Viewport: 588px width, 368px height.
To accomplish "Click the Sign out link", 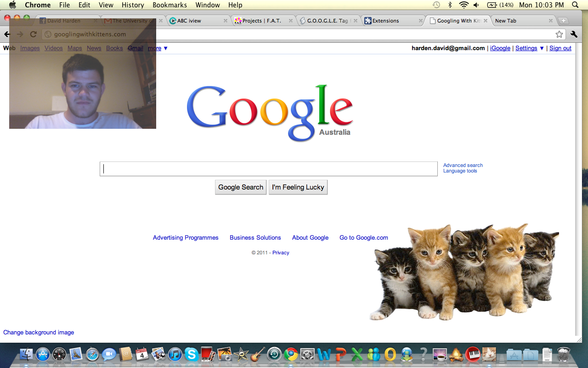I will click(560, 48).
